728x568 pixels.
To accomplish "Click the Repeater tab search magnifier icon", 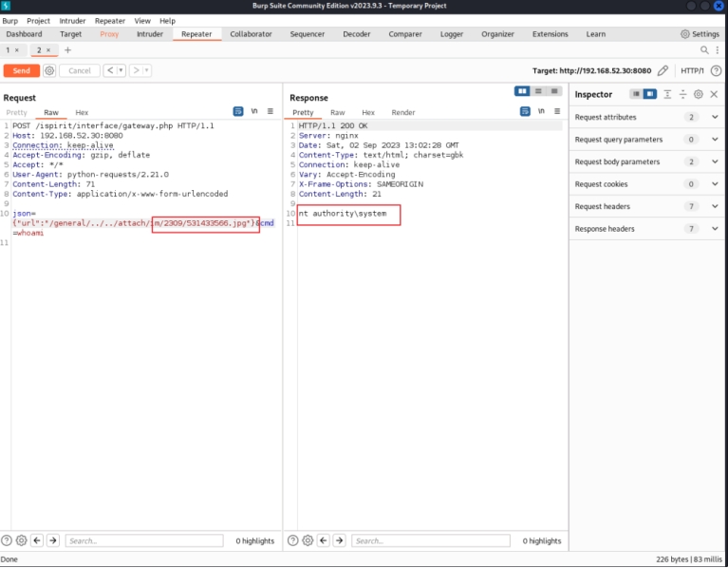I will coord(704,49).
